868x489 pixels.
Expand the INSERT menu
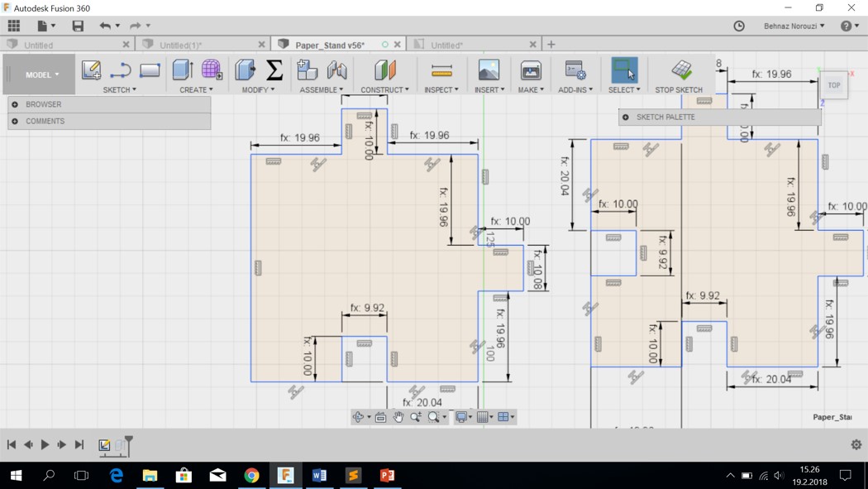(489, 89)
